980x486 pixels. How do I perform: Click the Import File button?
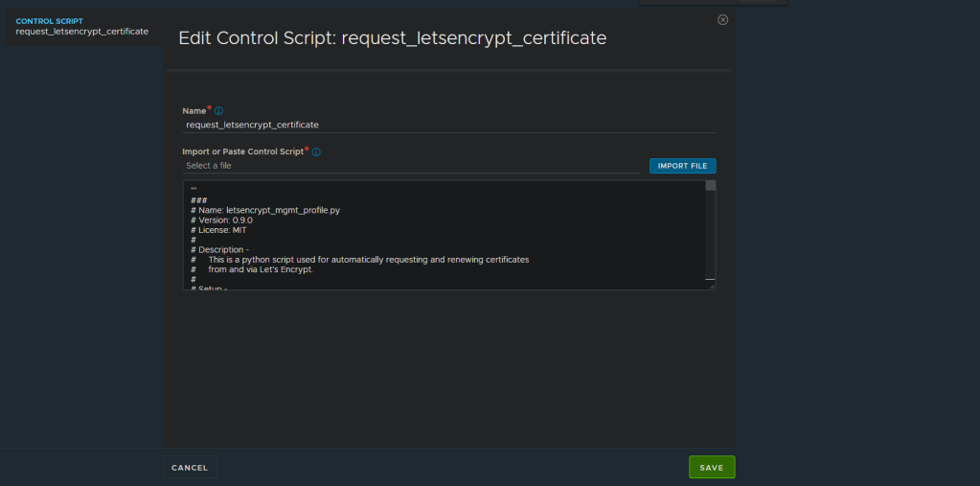pos(682,166)
